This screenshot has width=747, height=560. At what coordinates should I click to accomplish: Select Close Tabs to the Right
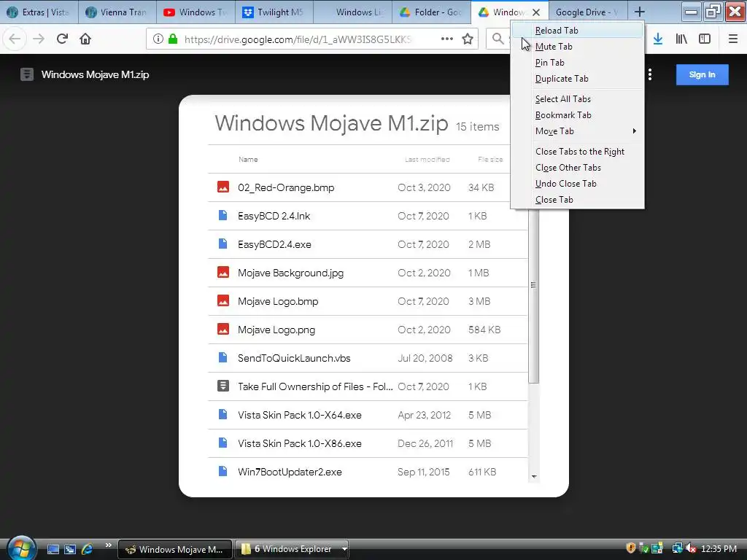click(577, 152)
